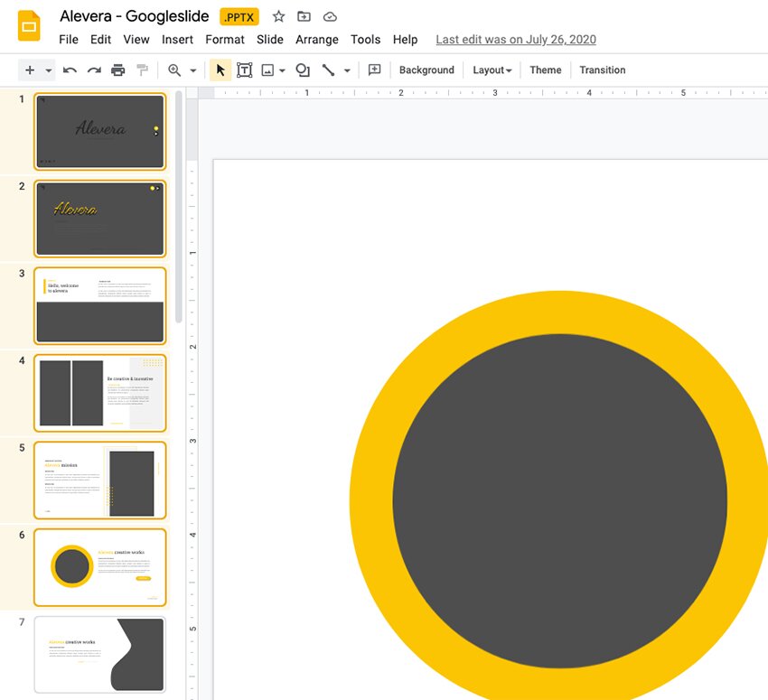Viewport: 768px width, 700px height.
Task: Select slide 7 thumbnail in filmstrip
Action: click(x=100, y=655)
